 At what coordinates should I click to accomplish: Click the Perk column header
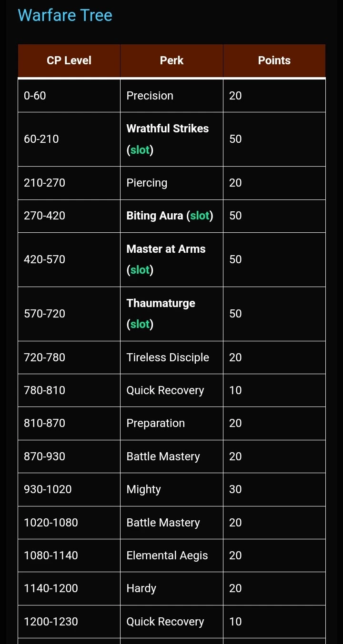(171, 60)
